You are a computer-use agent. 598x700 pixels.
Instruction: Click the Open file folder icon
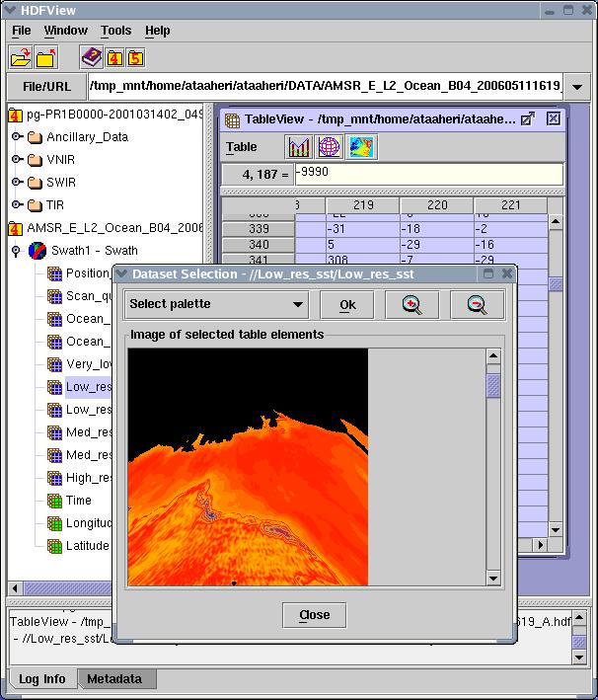[19, 57]
